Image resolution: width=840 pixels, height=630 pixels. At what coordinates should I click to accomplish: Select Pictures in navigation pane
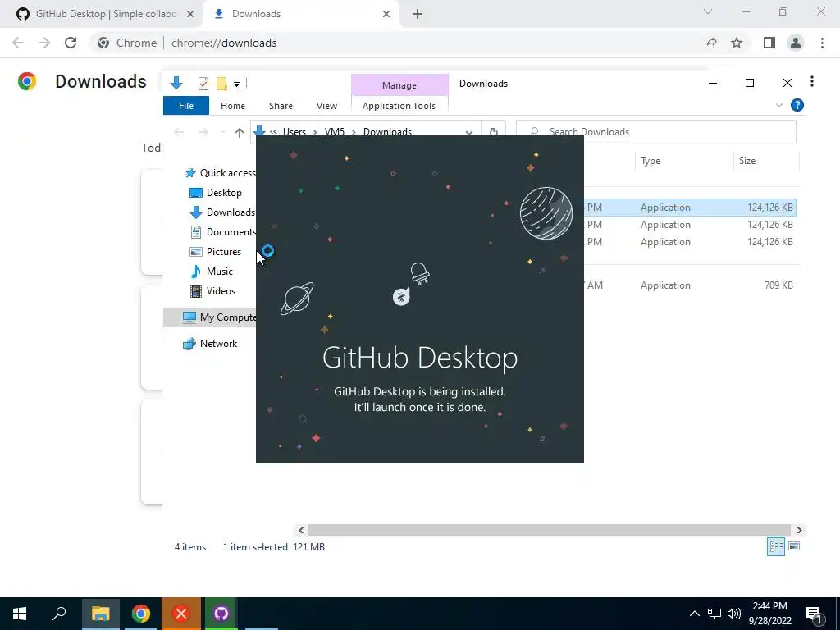pyautogui.click(x=216, y=252)
